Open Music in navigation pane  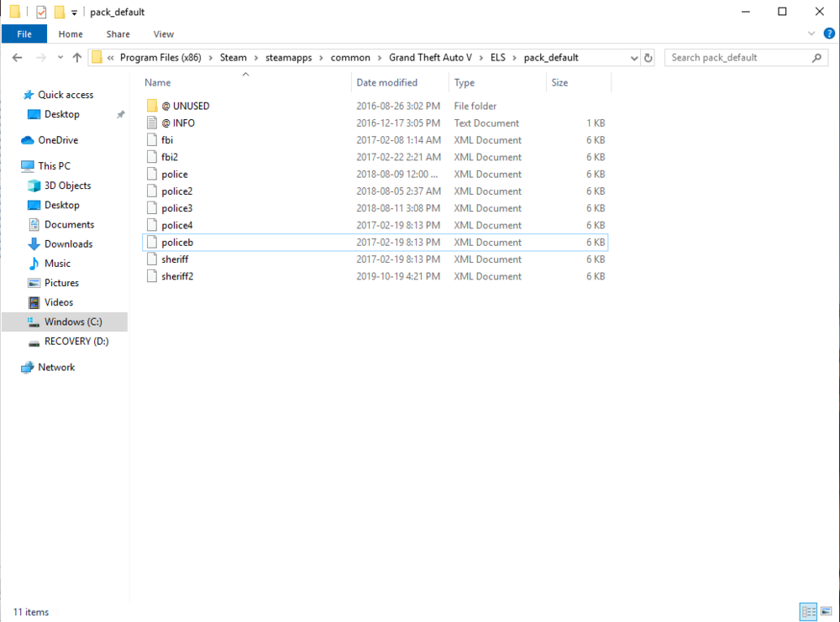[57, 264]
